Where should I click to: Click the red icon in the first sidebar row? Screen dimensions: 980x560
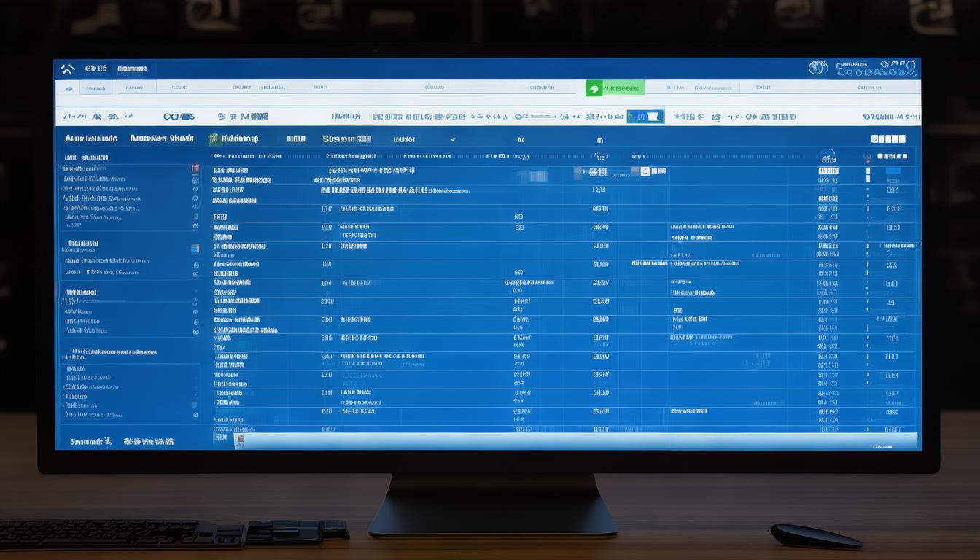[195, 168]
